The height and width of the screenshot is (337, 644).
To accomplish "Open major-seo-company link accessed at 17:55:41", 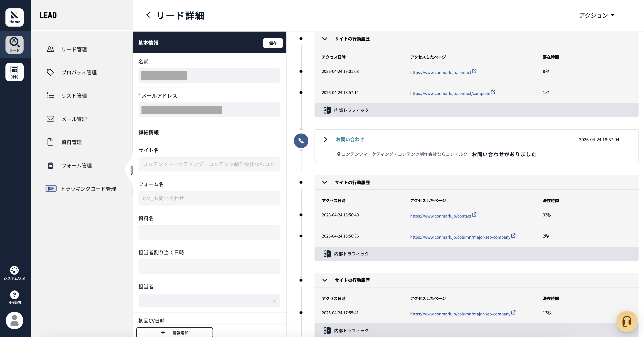I will pos(460,314).
